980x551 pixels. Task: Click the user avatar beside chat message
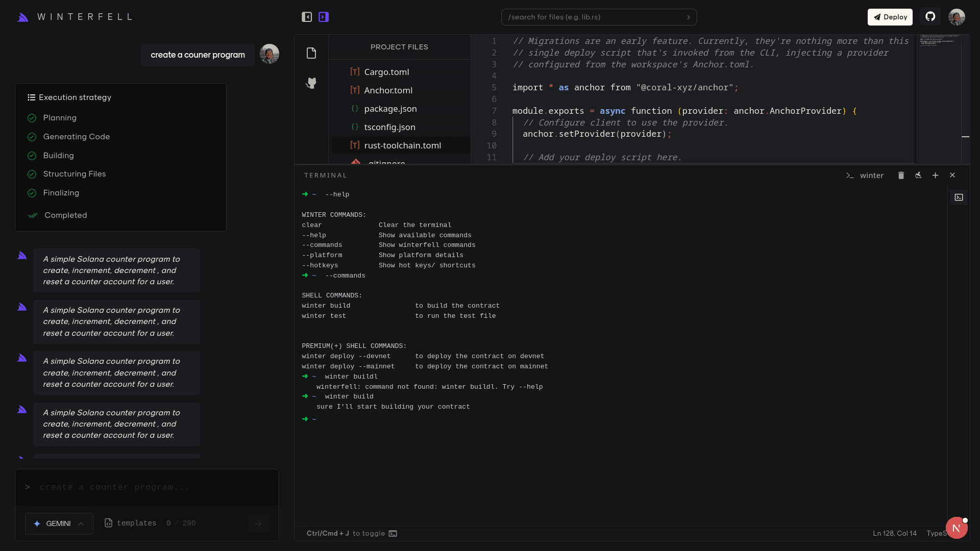269,54
